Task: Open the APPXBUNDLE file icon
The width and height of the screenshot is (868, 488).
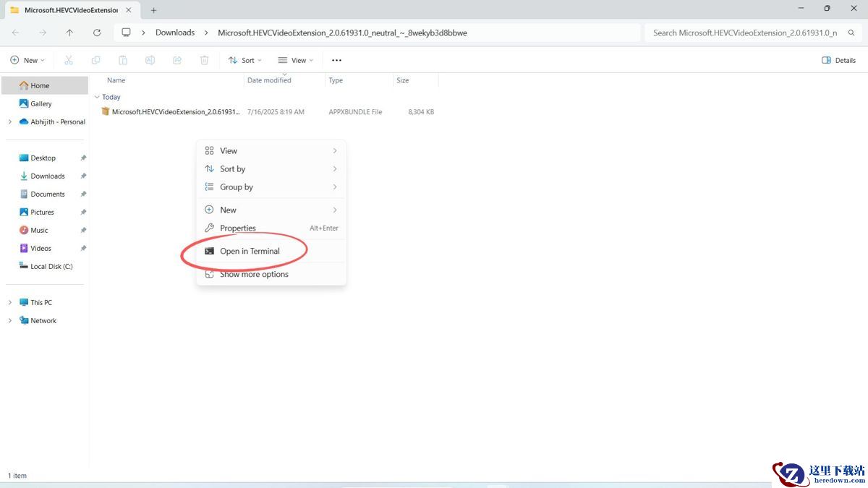Action: pos(106,111)
